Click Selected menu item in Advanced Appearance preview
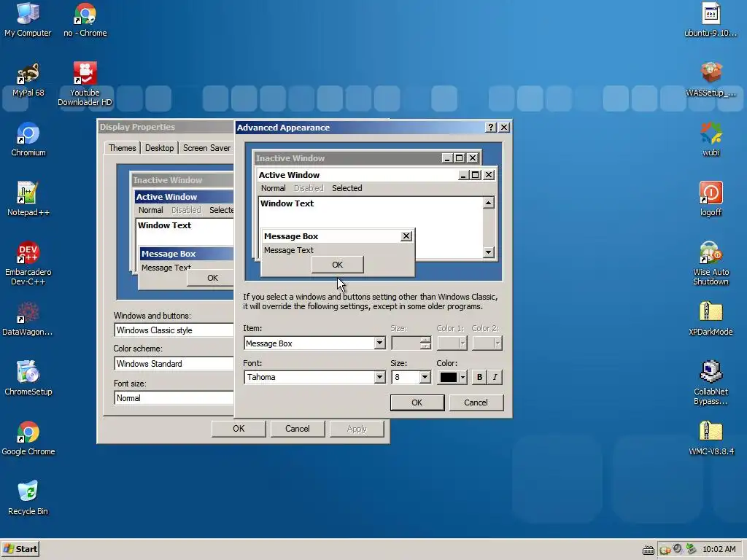Image resolution: width=747 pixels, height=560 pixels. tap(347, 188)
